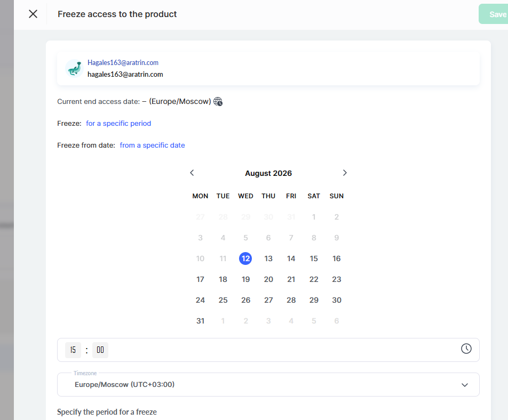
Task: Open the Hagales163@aratrin.com profile link
Action: 123,62
